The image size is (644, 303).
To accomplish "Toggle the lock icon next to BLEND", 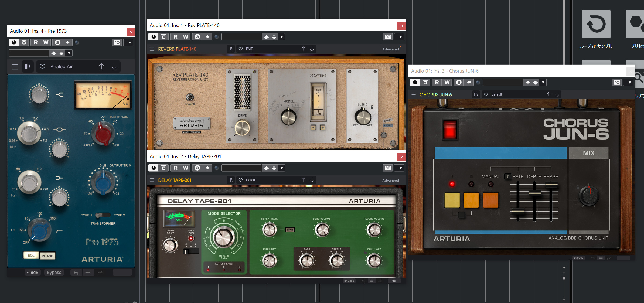I will click(372, 107).
